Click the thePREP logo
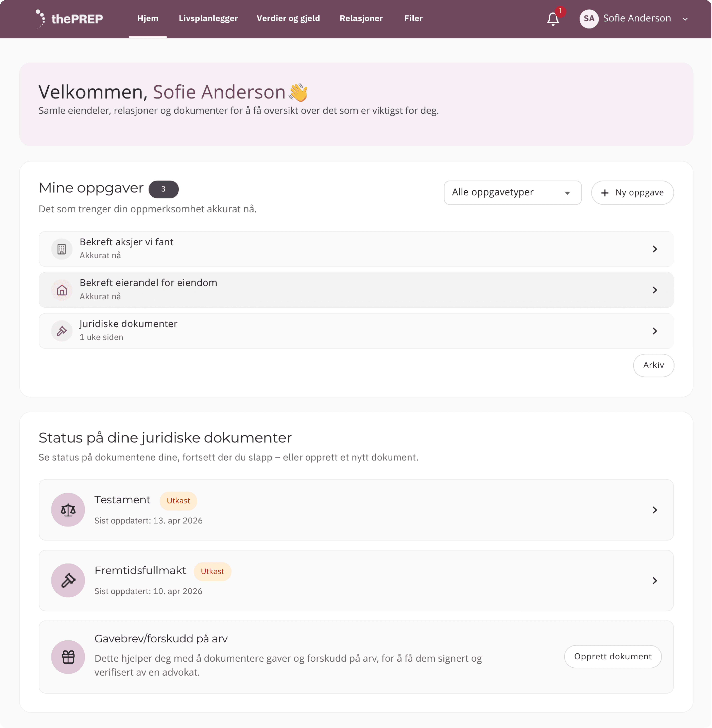Screen dimensions: 712x728 coord(69,19)
